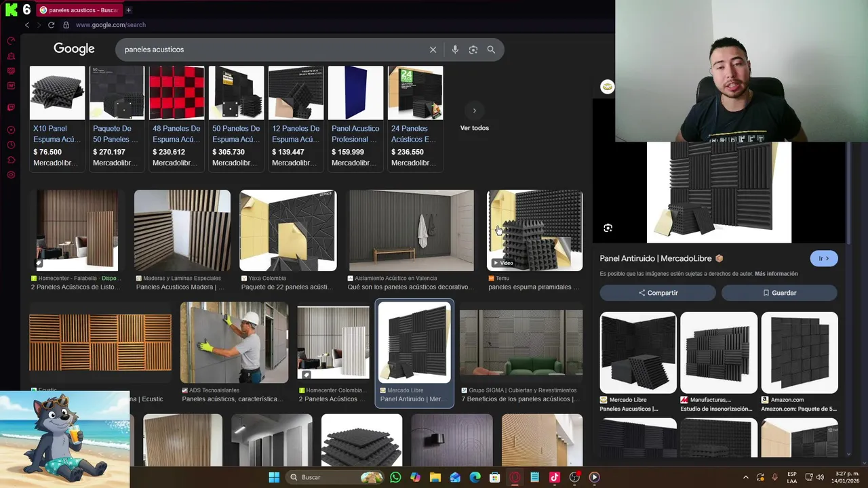Viewport: 868px width, 488px height.
Task: Show hidden tray icons chevron
Action: pos(746,477)
